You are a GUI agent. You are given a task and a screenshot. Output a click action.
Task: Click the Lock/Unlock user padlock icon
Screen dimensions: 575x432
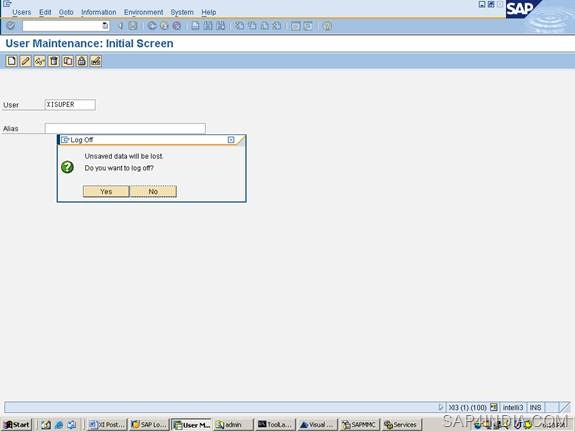point(81,61)
